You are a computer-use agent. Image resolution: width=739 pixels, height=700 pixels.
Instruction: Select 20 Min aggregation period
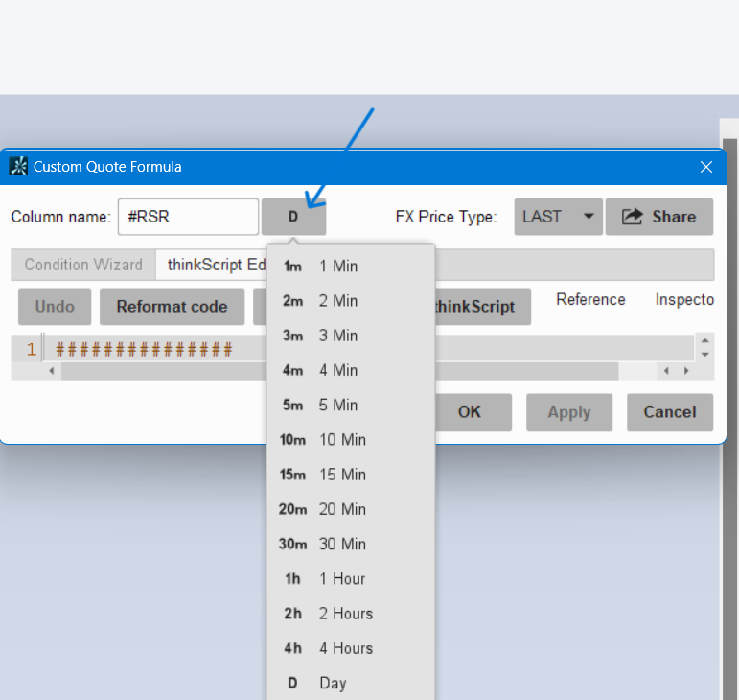coord(350,509)
